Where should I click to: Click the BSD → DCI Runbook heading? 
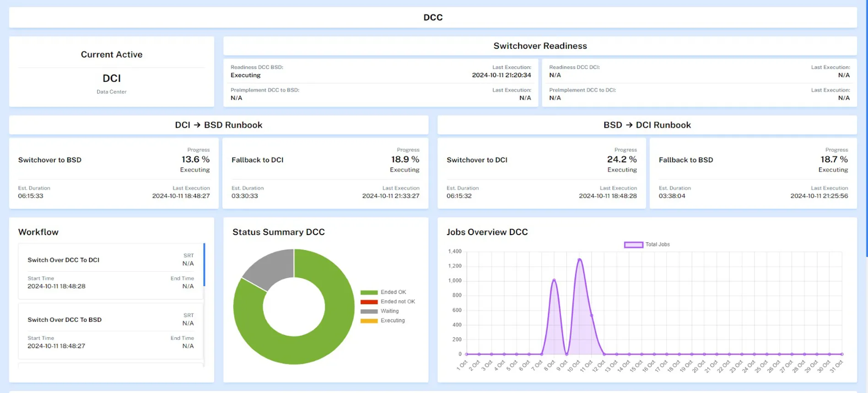point(647,125)
